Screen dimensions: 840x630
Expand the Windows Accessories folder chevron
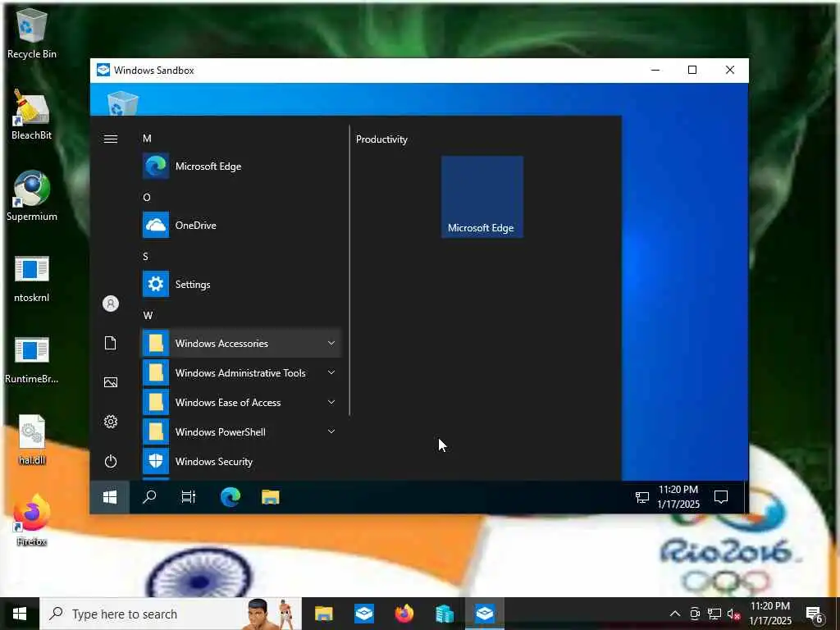331,343
